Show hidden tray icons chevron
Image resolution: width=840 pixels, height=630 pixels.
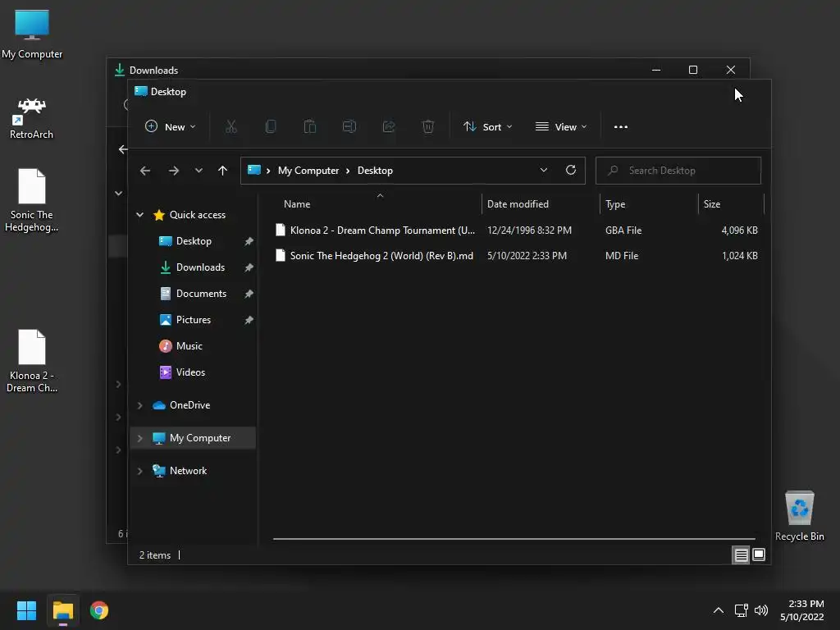pos(719,610)
